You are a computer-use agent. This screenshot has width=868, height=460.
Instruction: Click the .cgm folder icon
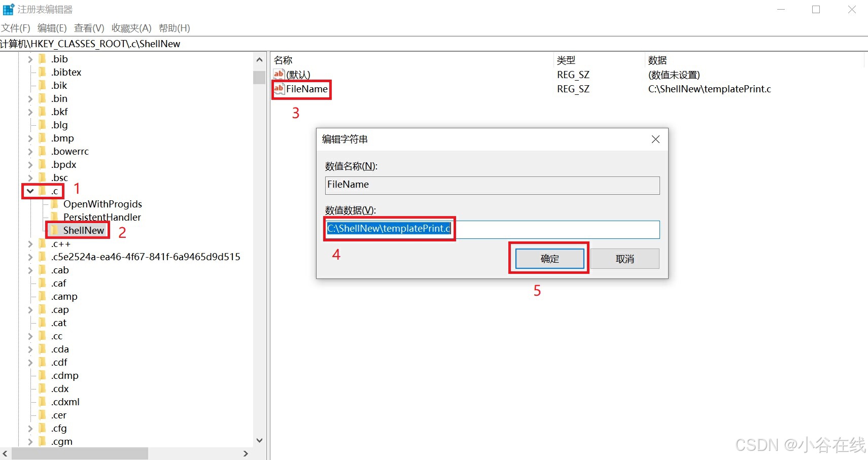coord(43,441)
